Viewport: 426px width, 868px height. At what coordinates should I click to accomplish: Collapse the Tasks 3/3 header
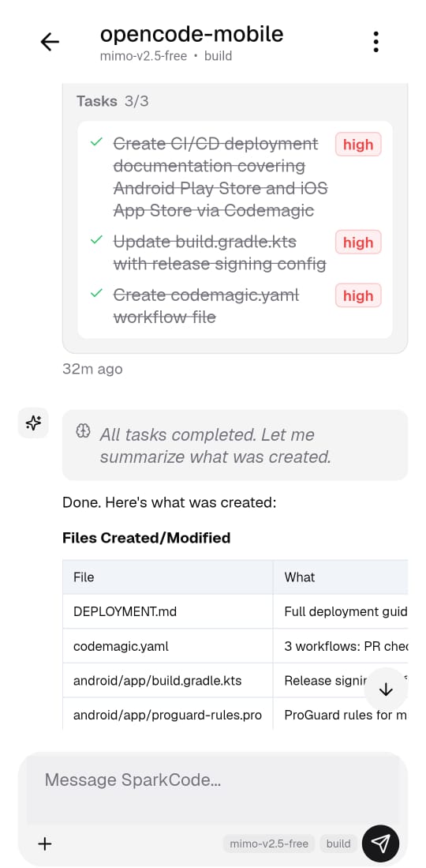coord(113,101)
